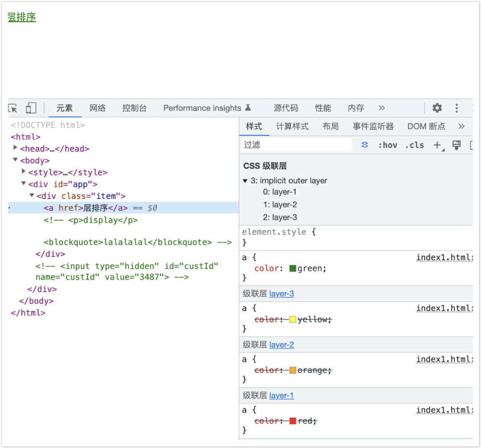The height and width of the screenshot is (448, 481).
Task: Collapse the div class="item" node
Action: click(32, 195)
